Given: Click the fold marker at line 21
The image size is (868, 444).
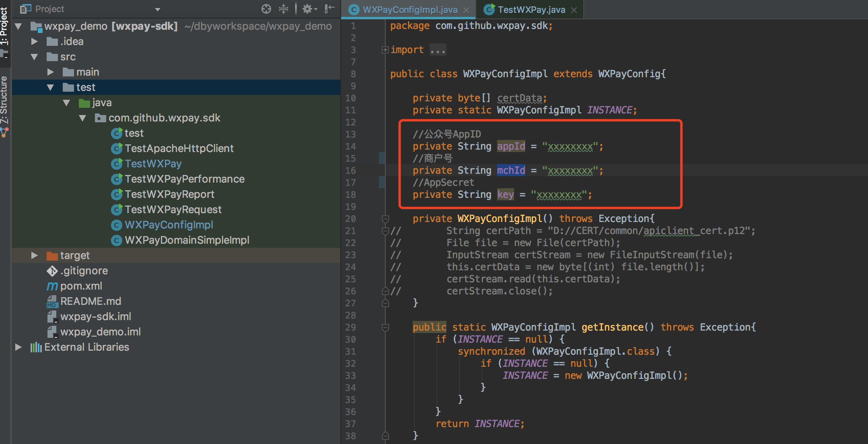Looking at the screenshot, I should pos(385,231).
